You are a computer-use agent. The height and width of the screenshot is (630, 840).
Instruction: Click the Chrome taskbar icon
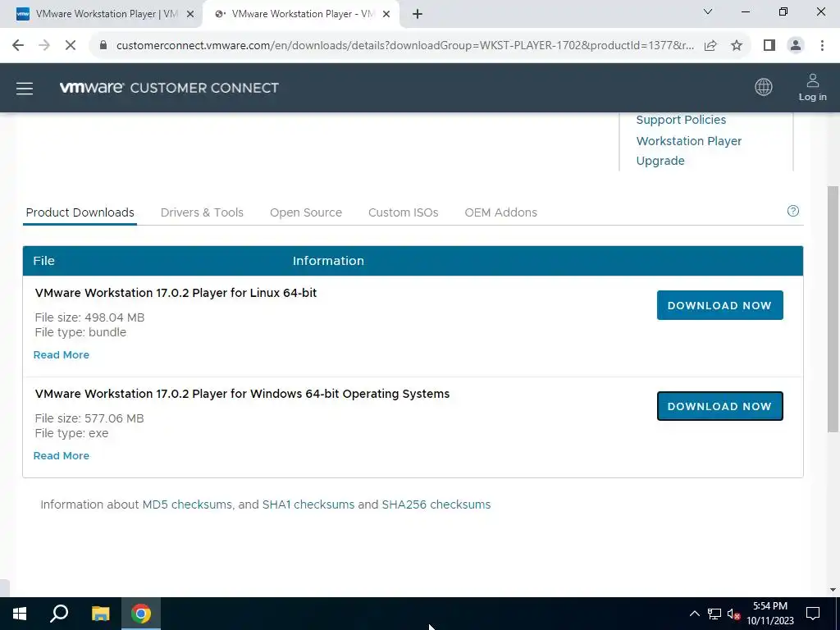coord(141,614)
